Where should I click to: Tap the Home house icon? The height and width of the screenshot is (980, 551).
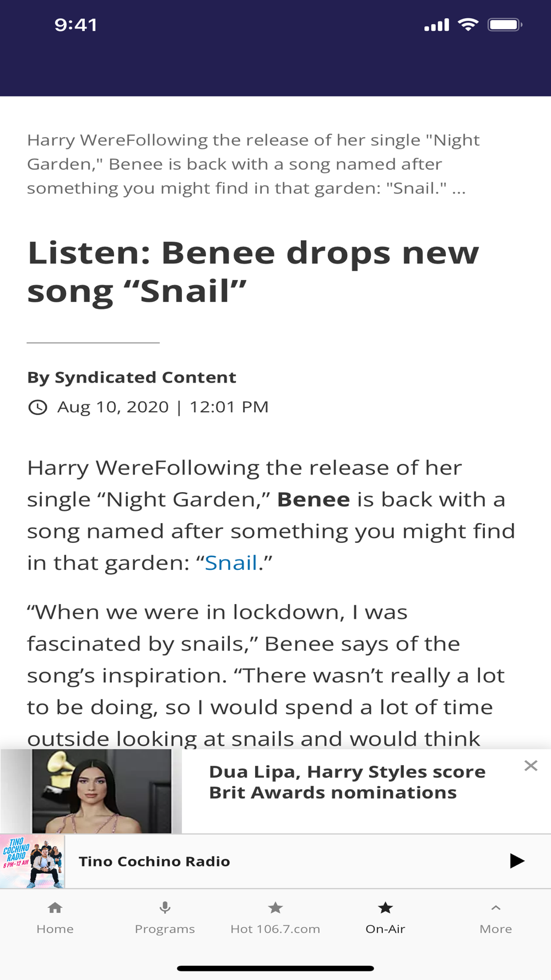click(x=55, y=908)
